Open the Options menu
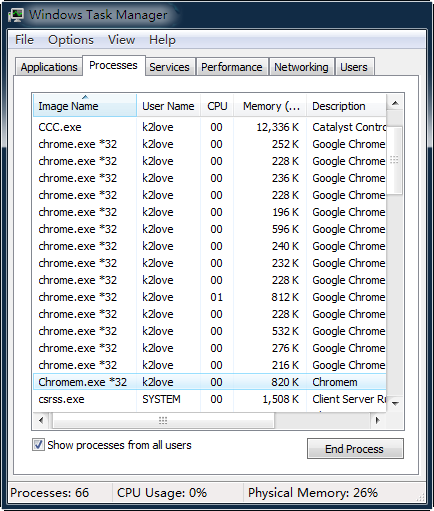The image size is (434, 511). [x=71, y=40]
